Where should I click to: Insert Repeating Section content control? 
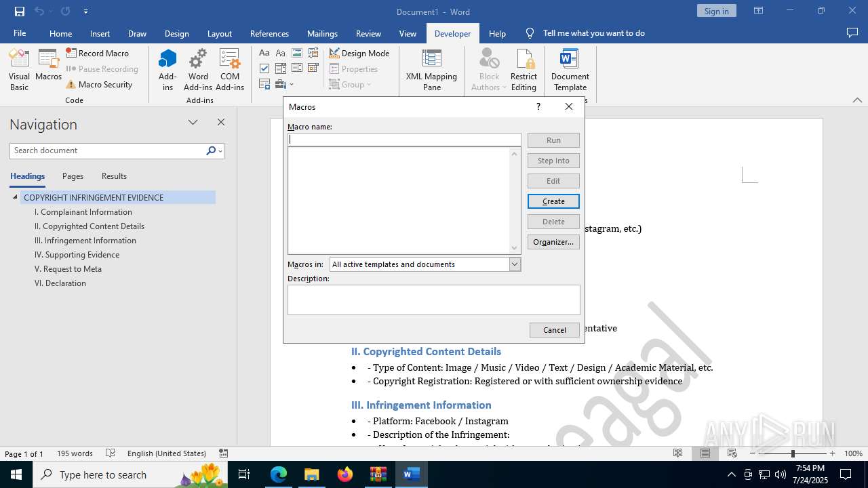pyautogui.click(x=264, y=85)
